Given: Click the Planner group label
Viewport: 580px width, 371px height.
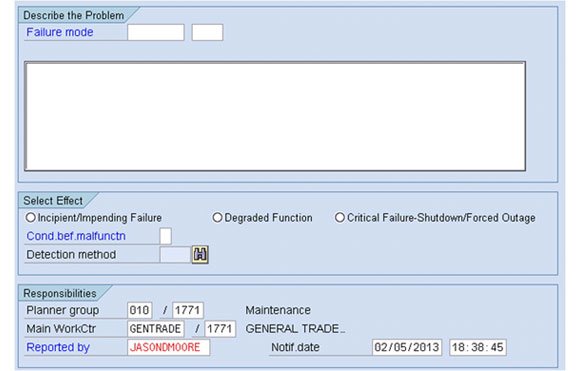Looking at the screenshot, I should pyautogui.click(x=63, y=310).
